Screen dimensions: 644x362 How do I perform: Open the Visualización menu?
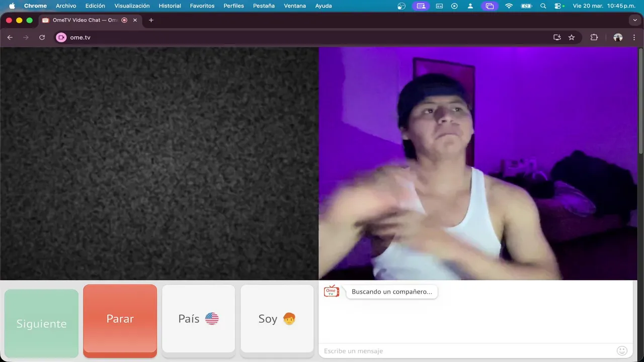pos(132,6)
